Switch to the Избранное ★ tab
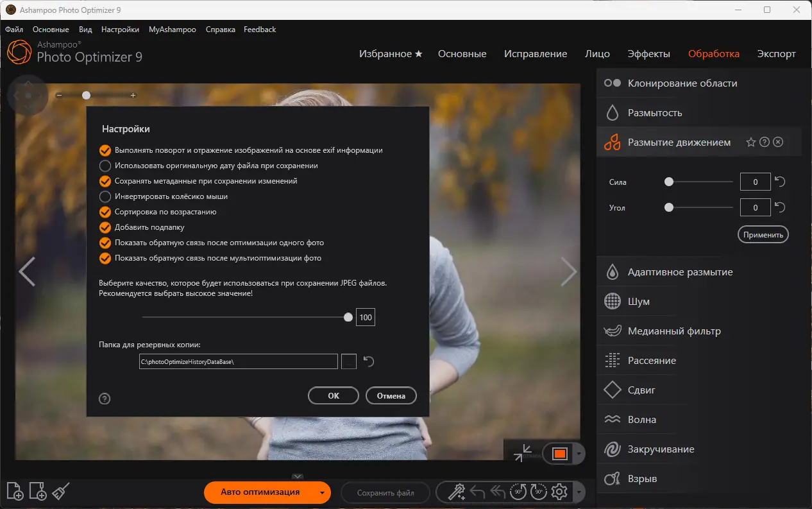 tap(391, 54)
